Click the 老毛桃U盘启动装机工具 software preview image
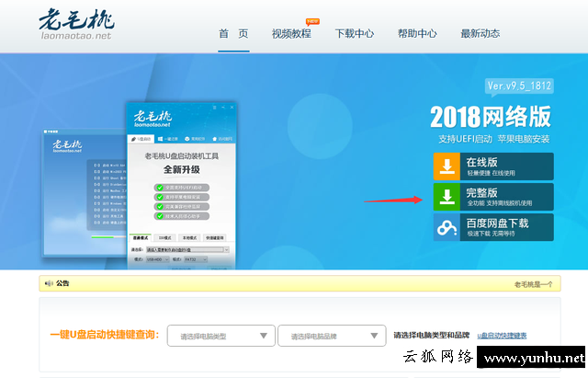 tap(182, 186)
